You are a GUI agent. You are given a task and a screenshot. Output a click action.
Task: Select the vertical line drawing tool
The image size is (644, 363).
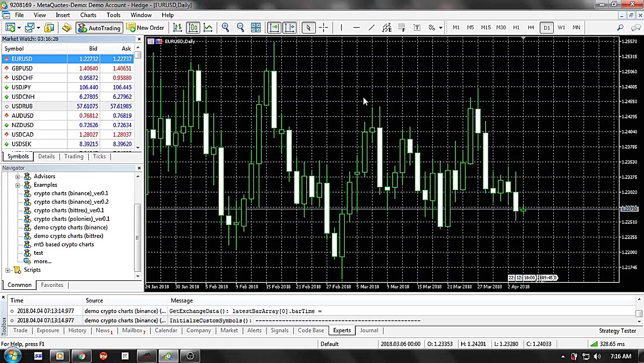(x=341, y=28)
